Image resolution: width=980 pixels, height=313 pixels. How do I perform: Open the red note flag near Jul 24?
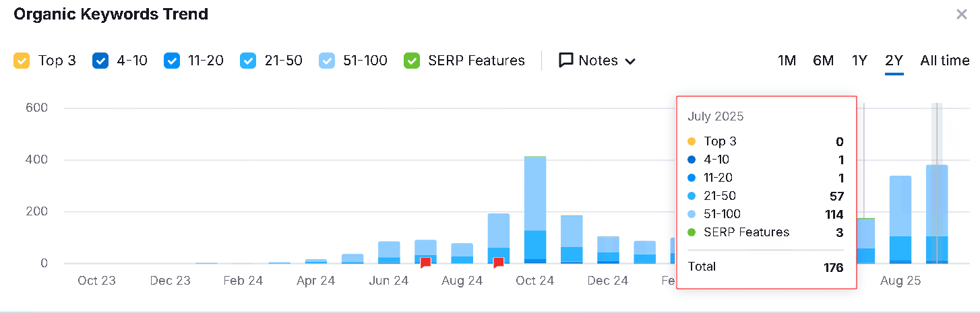click(x=425, y=263)
